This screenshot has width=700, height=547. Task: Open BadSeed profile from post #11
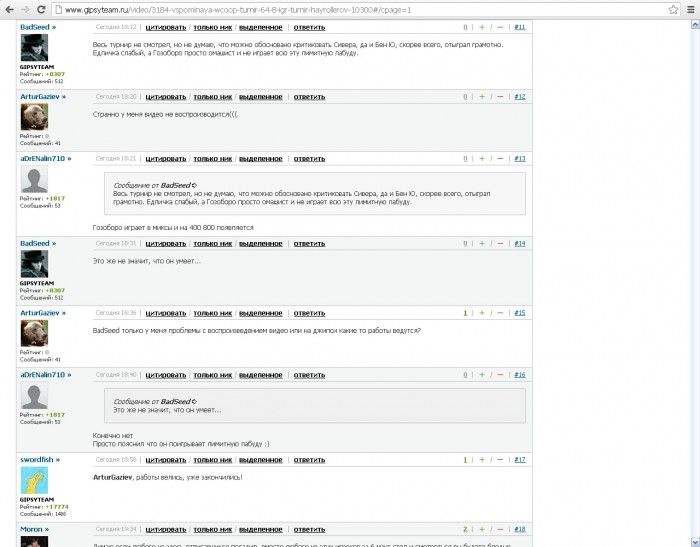pos(38,27)
